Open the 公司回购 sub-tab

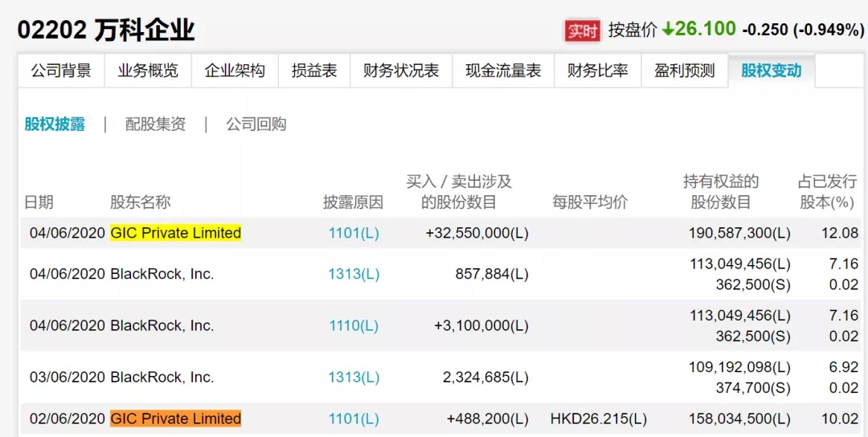(256, 124)
